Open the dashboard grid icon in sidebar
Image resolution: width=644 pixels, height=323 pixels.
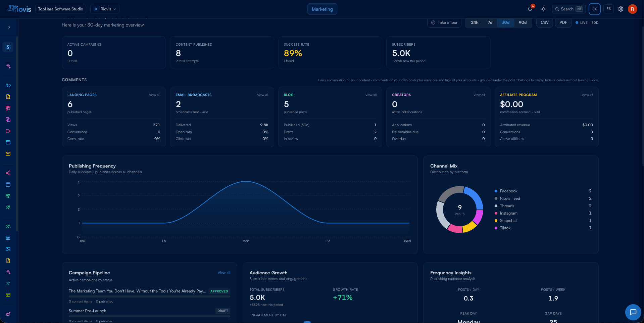(8, 47)
